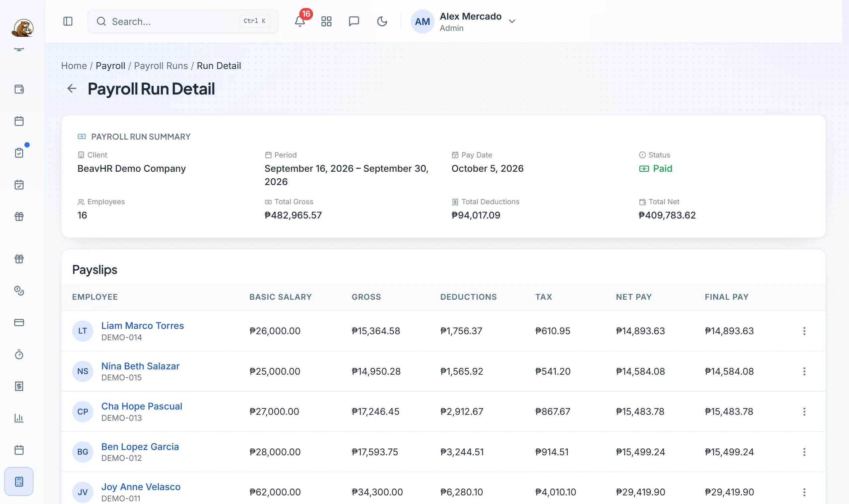The image size is (849, 504).
Task: Open the notifications bell
Action: (x=299, y=22)
